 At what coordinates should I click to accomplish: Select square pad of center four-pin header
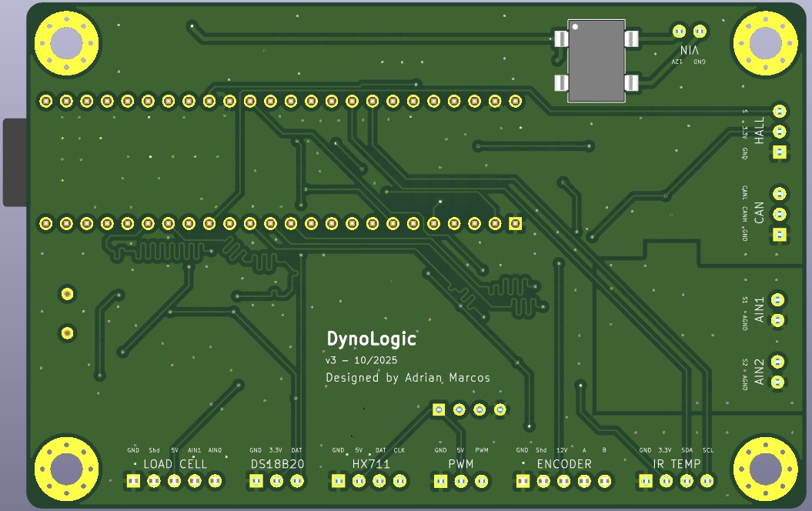(438, 409)
